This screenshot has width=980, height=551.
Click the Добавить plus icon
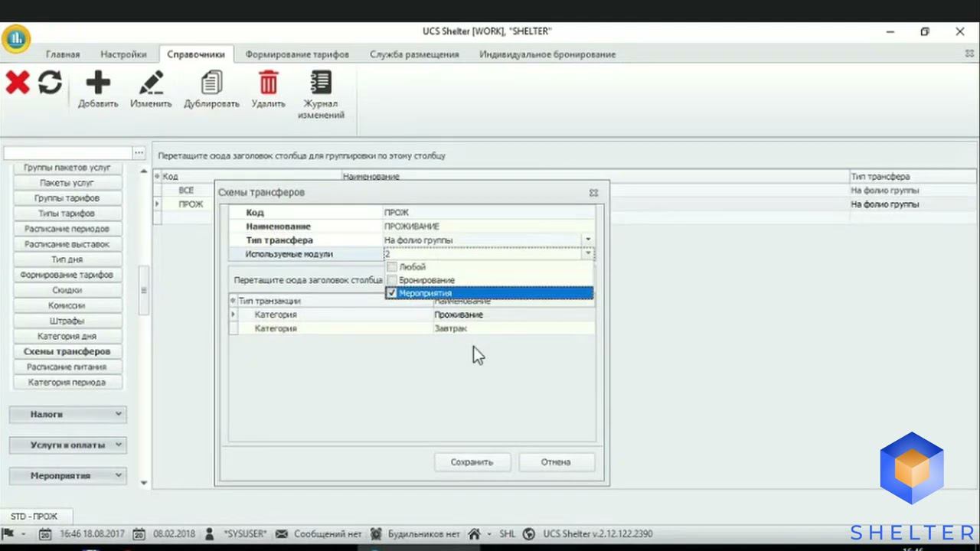(98, 82)
